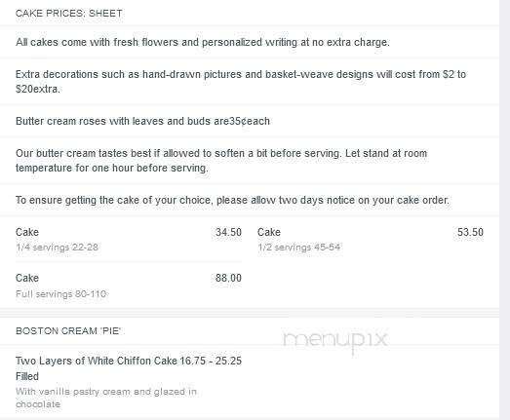Click the vertical scrollbar on the right edge
The image size is (510, 420).
[x=504, y=210]
